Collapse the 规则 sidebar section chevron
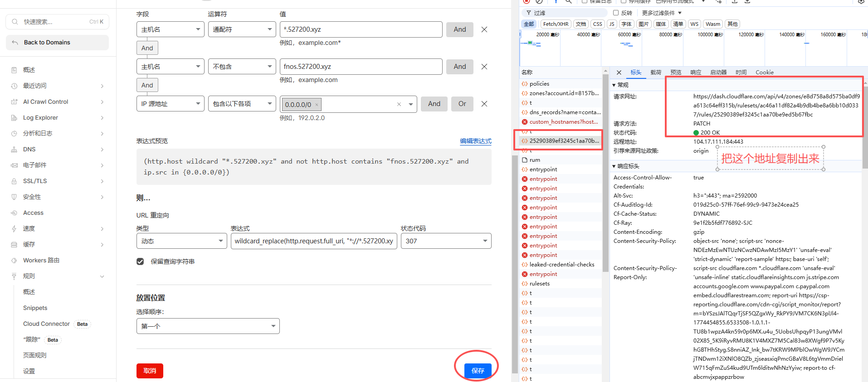 coord(102,276)
